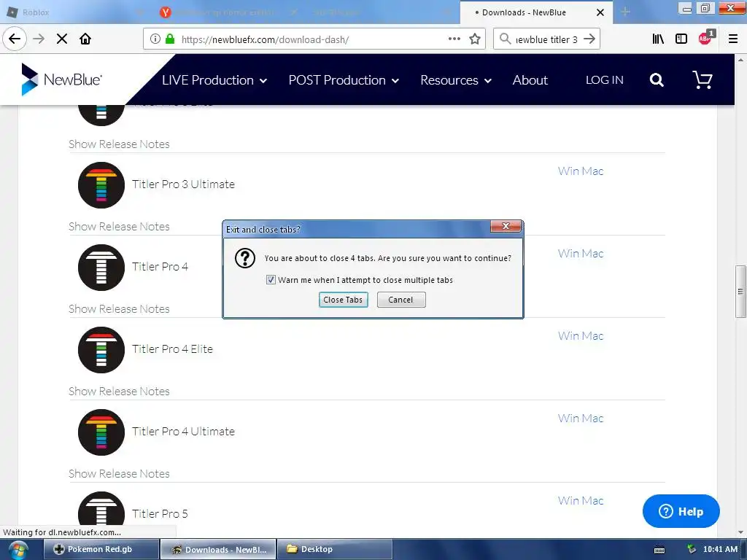Show site information icon in address bar
Viewport: 747px width, 560px height.
pyautogui.click(x=155, y=39)
